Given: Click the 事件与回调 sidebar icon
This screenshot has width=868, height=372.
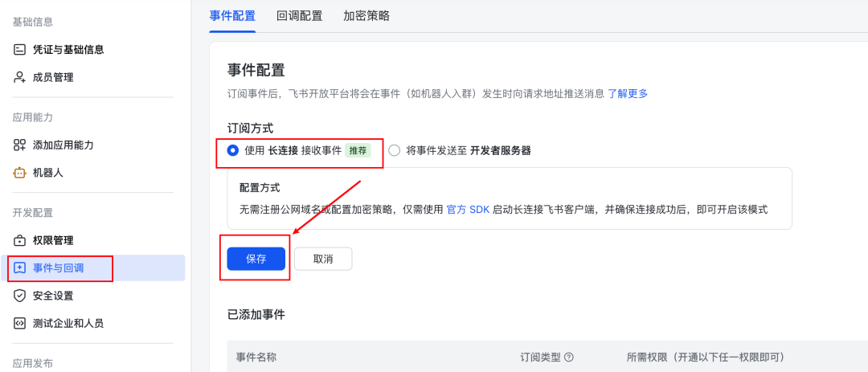Looking at the screenshot, I should pos(20,268).
